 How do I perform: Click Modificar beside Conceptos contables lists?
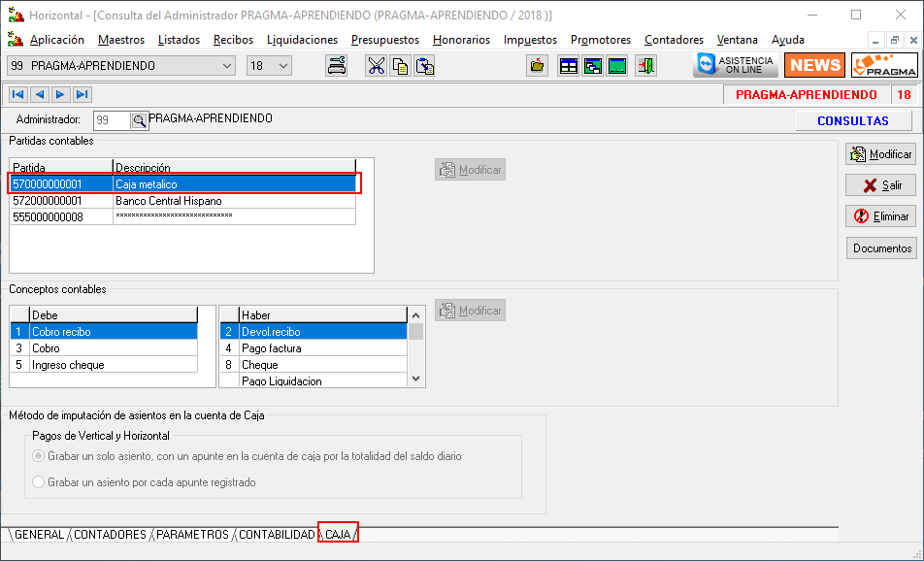point(470,311)
